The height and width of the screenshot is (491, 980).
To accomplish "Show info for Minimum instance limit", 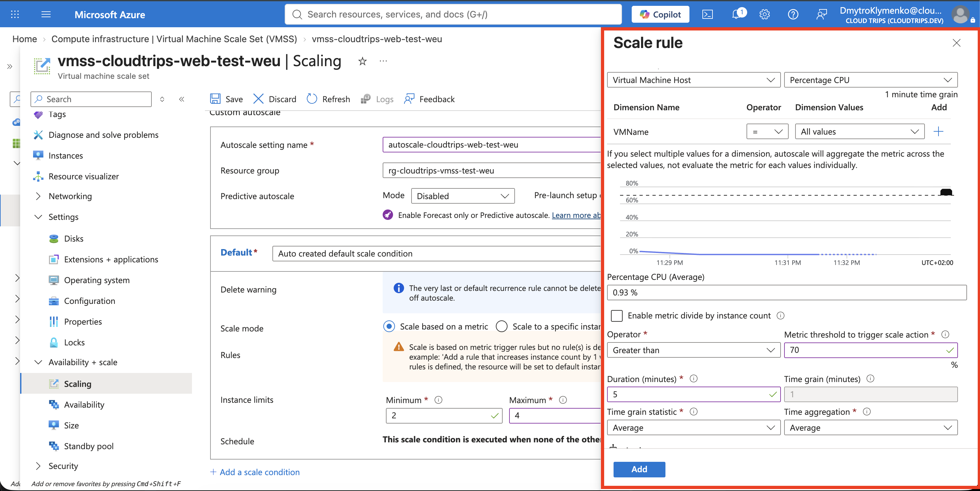I will coord(438,400).
